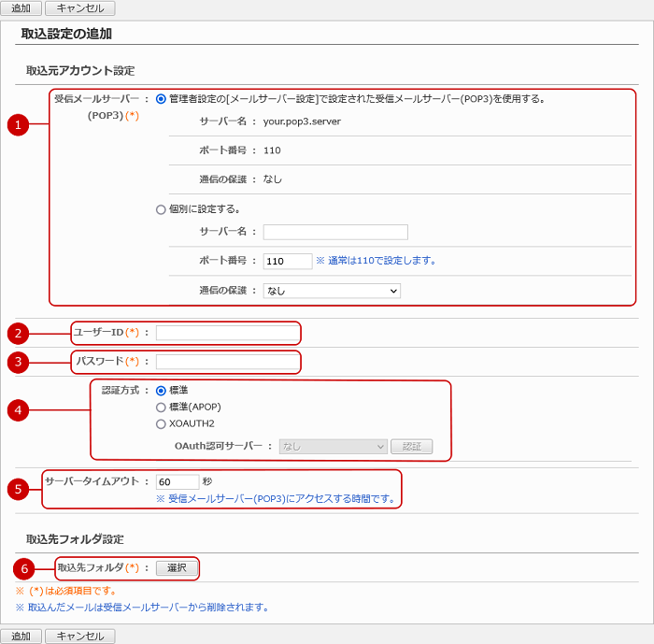
Task: Click red callout marker number 5
Action: tap(17, 489)
